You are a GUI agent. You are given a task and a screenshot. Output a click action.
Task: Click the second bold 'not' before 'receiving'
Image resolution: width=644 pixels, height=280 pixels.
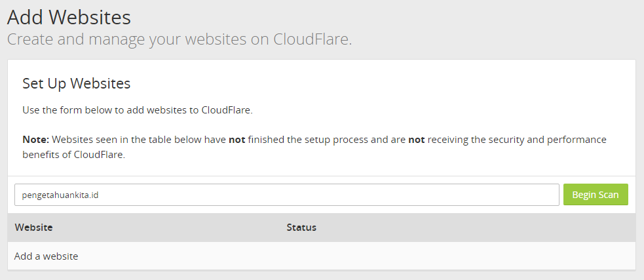(x=417, y=140)
